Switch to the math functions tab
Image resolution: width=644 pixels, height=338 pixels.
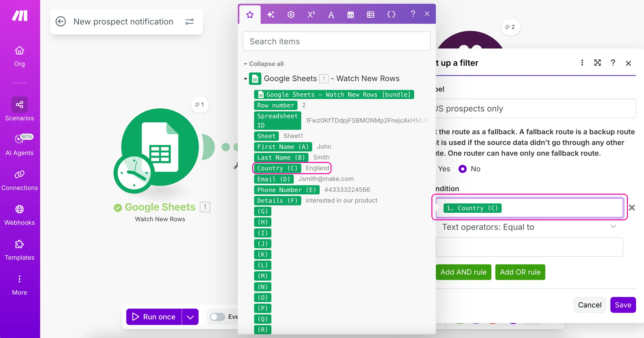tap(311, 15)
